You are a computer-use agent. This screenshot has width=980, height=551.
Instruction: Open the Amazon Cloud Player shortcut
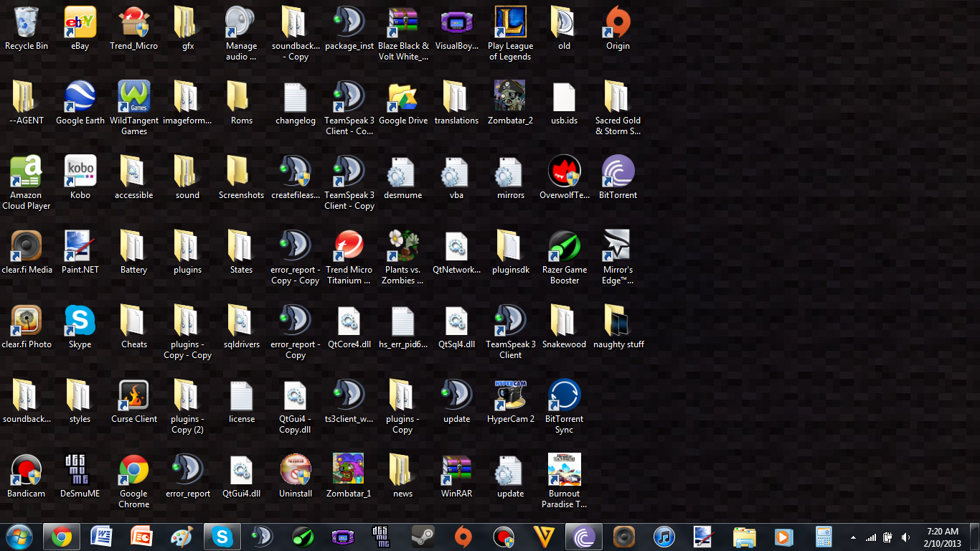[x=27, y=183]
